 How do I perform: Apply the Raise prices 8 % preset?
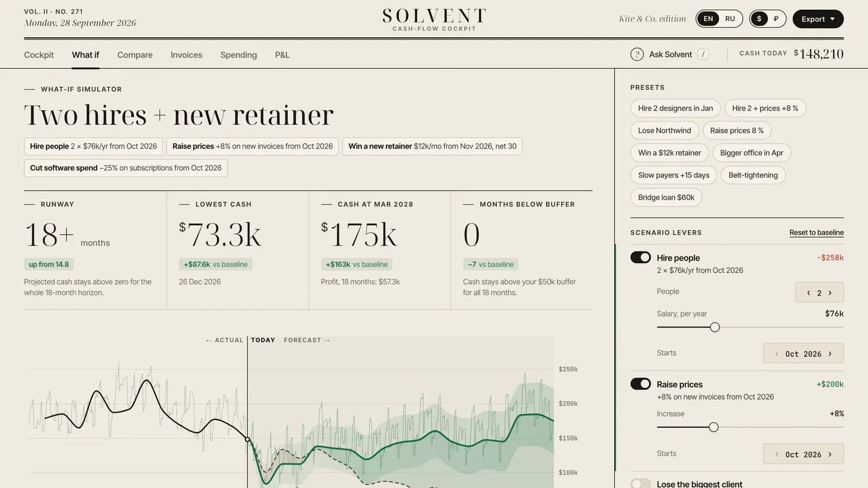pyautogui.click(x=737, y=131)
